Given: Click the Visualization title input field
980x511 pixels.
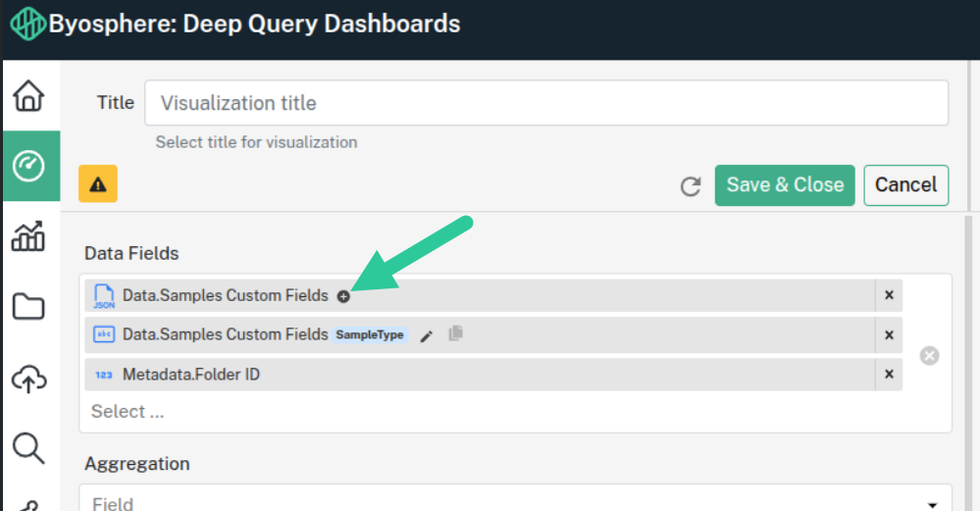Looking at the screenshot, I should [546, 103].
